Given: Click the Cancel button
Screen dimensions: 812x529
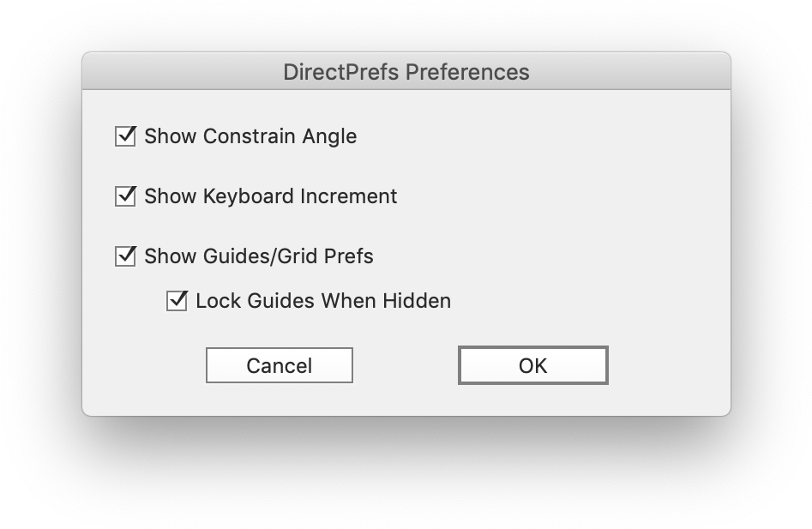Looking at the screenshot, I should click(280, 365).
